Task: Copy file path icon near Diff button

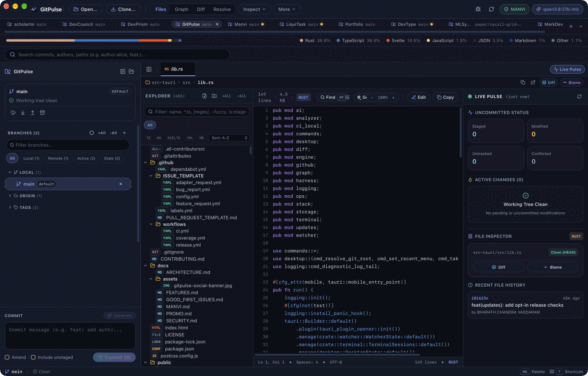Action: (x=523, y=83)
